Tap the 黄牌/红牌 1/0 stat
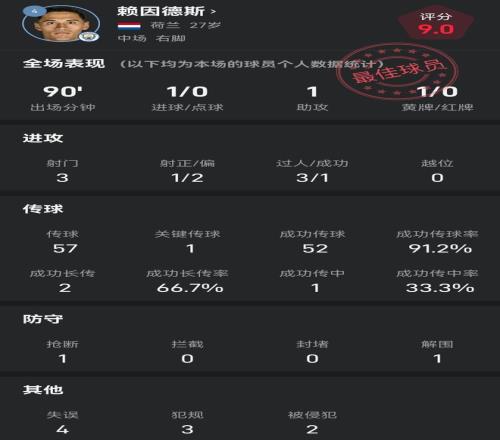 pyautogui.click(x=437, y=98)
